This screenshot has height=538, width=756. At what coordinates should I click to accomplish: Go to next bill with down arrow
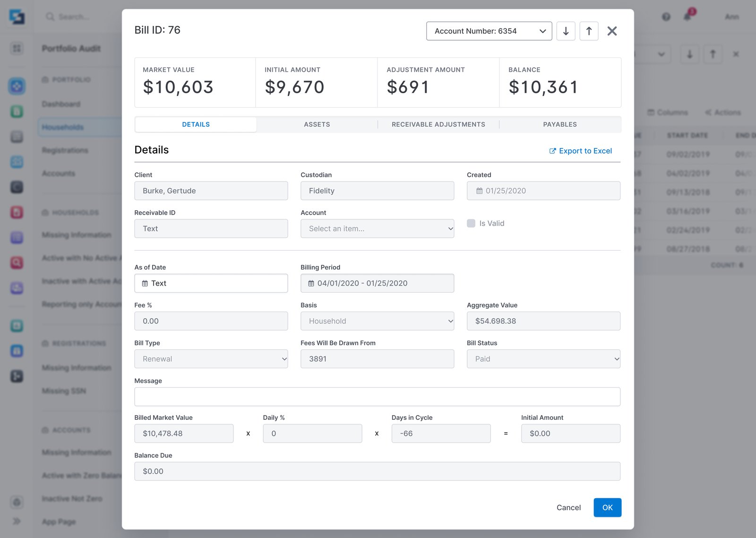click(x=566, y=31)
